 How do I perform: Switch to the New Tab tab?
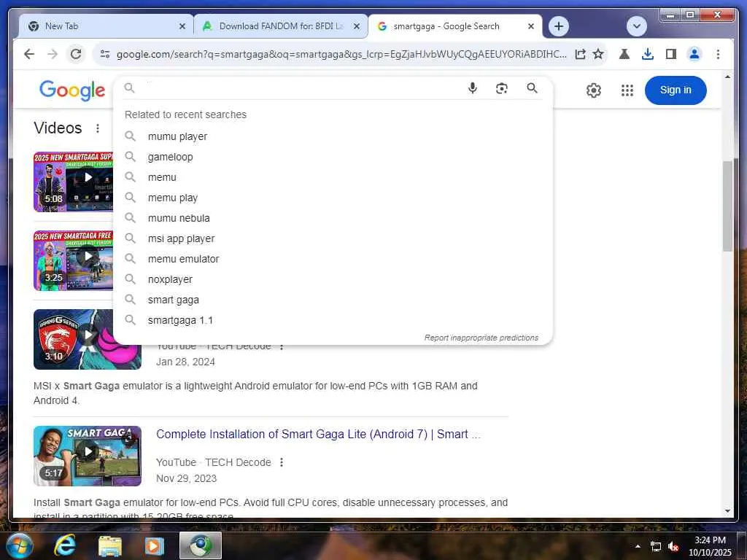[x=106, y=26]
